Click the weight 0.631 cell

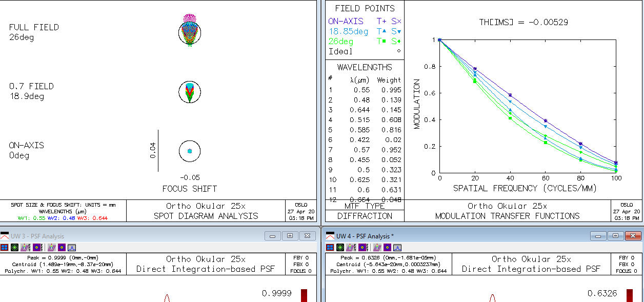click(391, 190)
